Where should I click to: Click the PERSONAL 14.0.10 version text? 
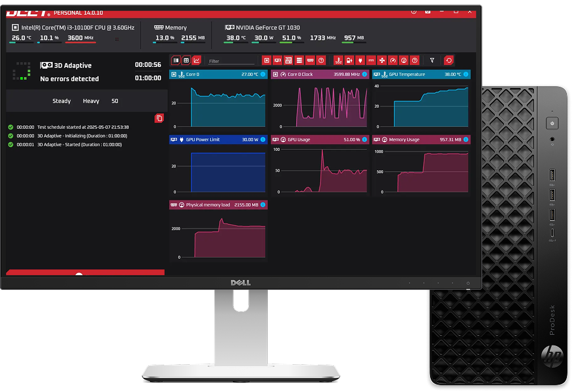[x=78, y=12]
